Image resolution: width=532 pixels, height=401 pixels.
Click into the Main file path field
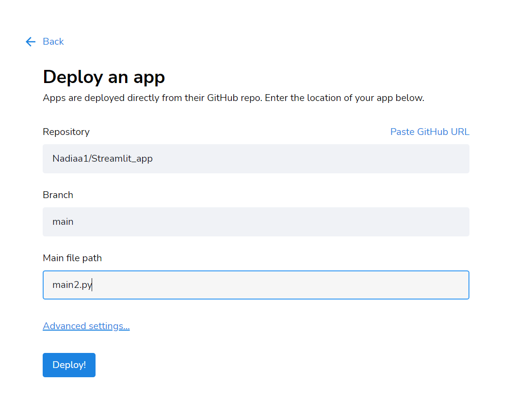[x=256, y=285]
